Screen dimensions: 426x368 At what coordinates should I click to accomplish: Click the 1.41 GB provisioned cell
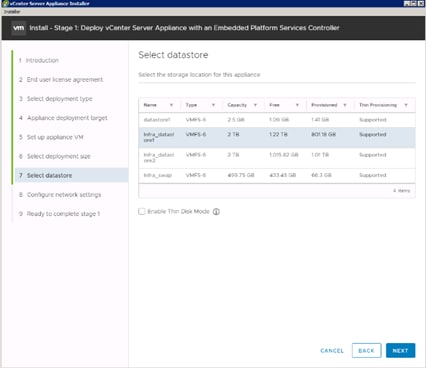pos(320,120)
